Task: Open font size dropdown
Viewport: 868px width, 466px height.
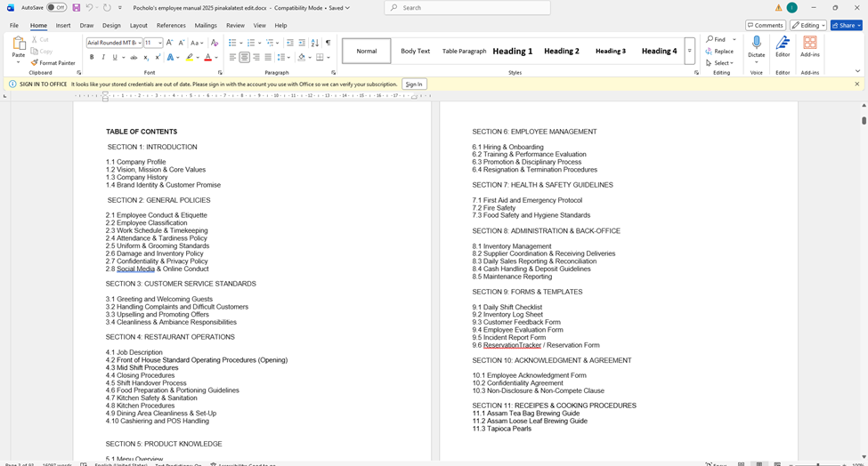Action: tap(160, 43)
